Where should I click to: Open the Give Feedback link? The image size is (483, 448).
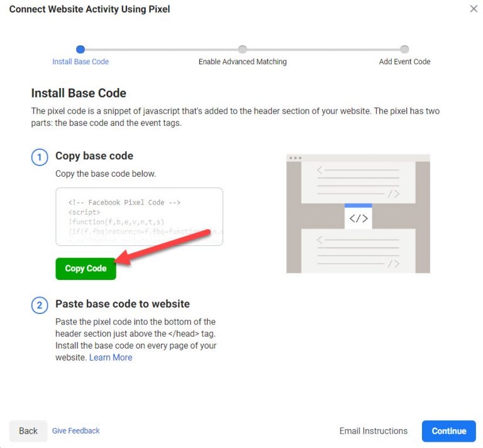point(76,431)
